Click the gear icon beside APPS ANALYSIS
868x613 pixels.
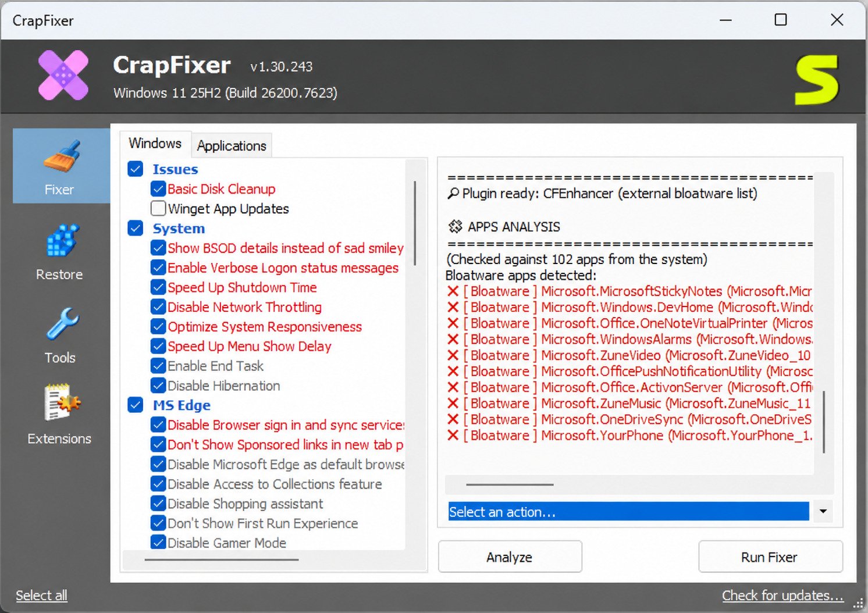pos(455,226)
